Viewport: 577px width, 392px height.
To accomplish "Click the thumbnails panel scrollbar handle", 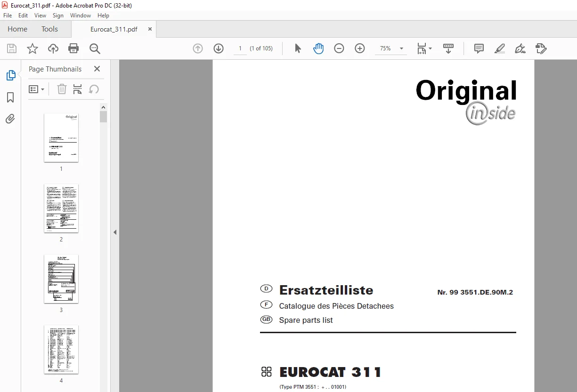I will point(103,117).
